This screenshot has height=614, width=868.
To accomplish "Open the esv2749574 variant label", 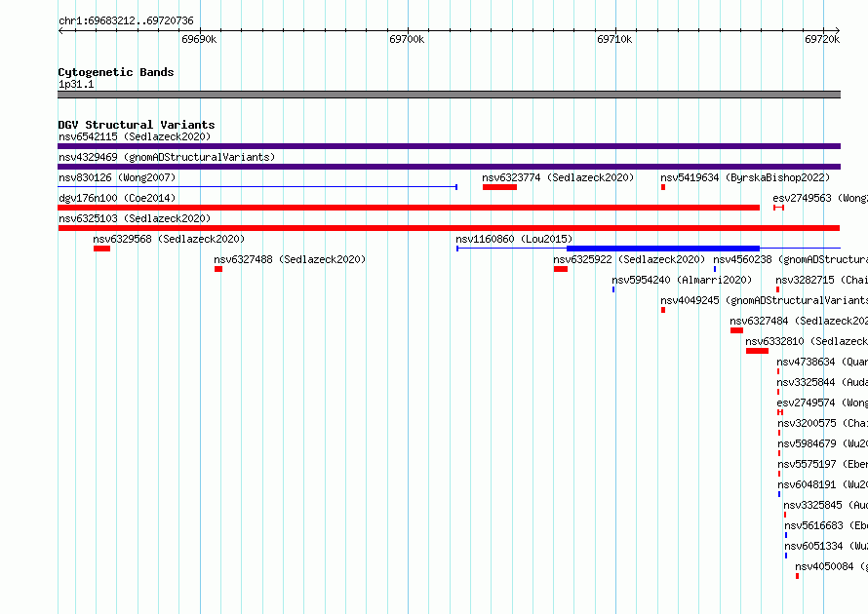I will 822,403.
